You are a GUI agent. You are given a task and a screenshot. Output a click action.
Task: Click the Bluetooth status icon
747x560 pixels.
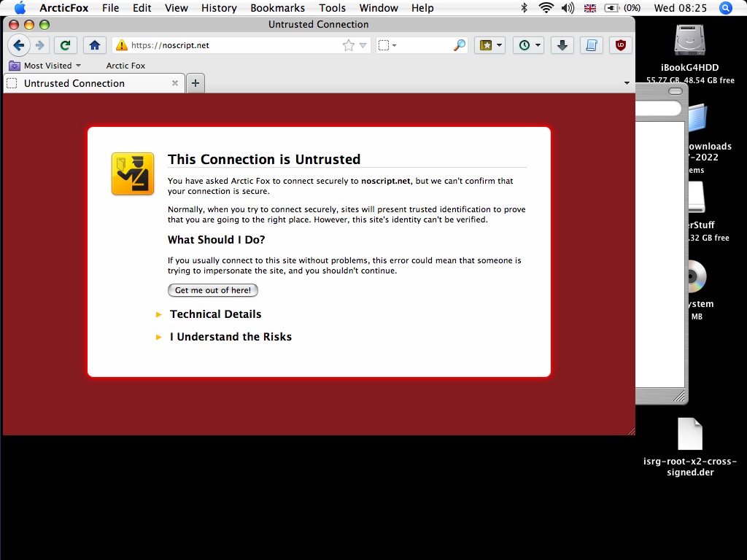coord(524,7)
